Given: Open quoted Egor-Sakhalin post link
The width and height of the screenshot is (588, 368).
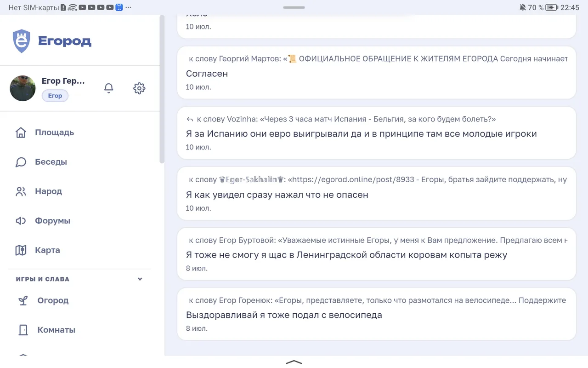Looking at the screenshot, I should click(378, 180).
